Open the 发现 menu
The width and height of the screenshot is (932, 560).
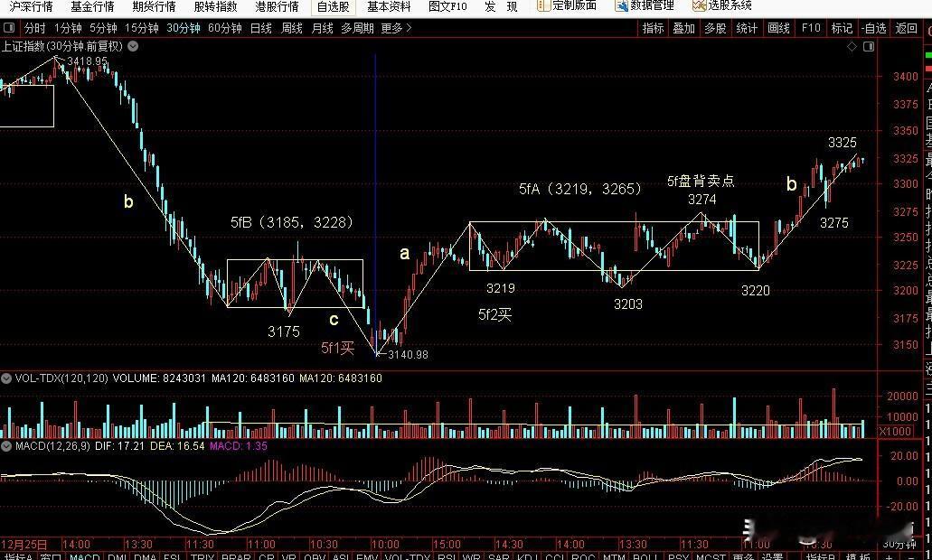point(501,6)
